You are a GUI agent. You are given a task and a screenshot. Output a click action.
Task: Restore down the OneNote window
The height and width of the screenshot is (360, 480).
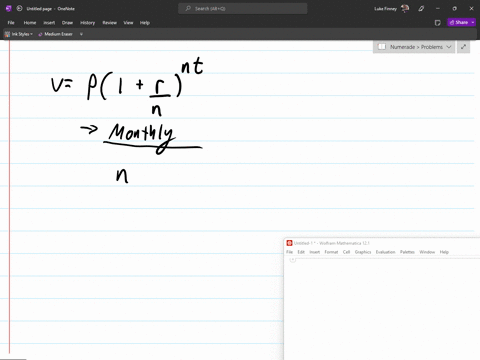[455, 9]
